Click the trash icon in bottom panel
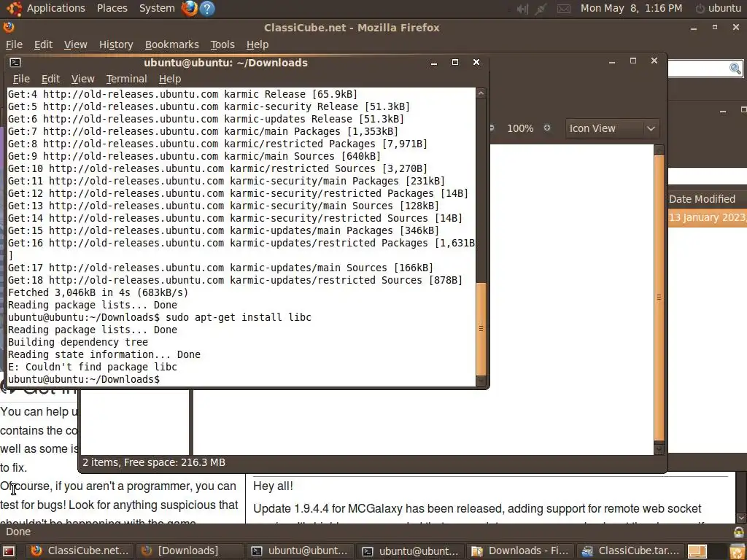This screenshot has width=747, height=560. (737, 551)
